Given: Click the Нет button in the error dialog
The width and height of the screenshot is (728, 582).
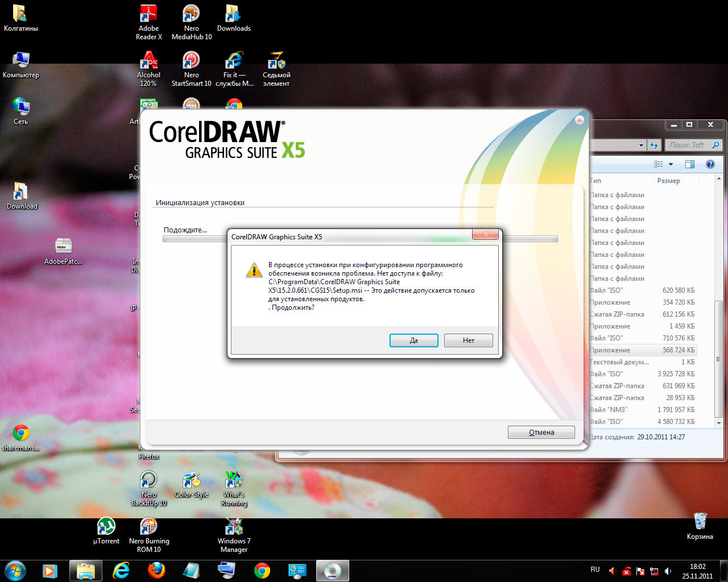Looking at the screenshot, I should coord(468,340).
